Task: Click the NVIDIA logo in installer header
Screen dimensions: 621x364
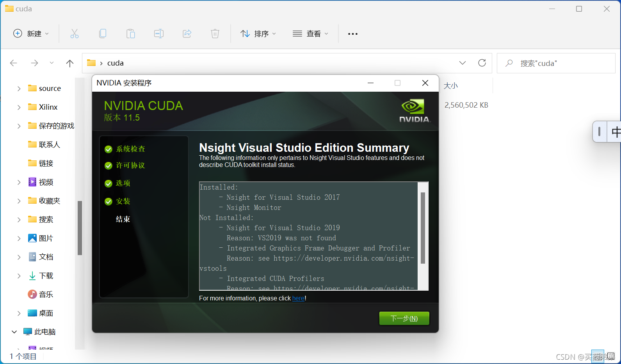Action: (414, 111)
